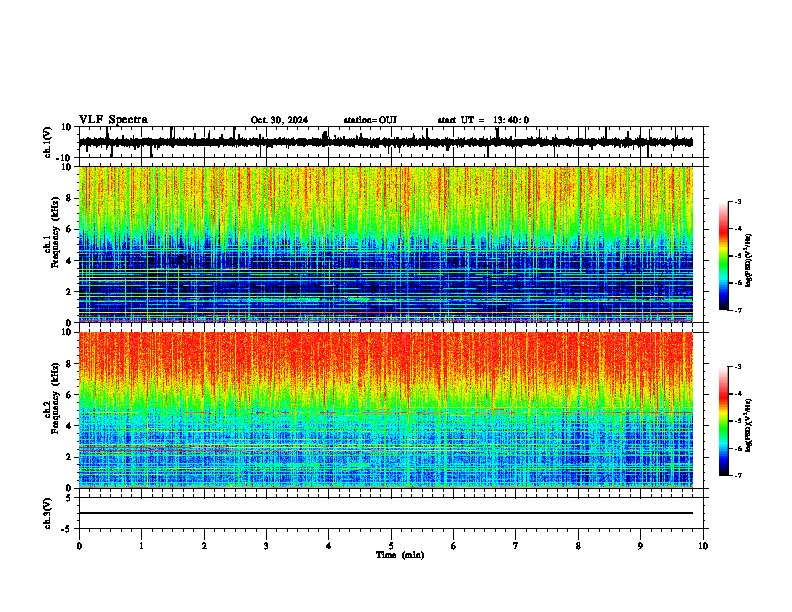792x612 pixels.
Task: Click time axis tick label "7"
Action: (516, 546)
